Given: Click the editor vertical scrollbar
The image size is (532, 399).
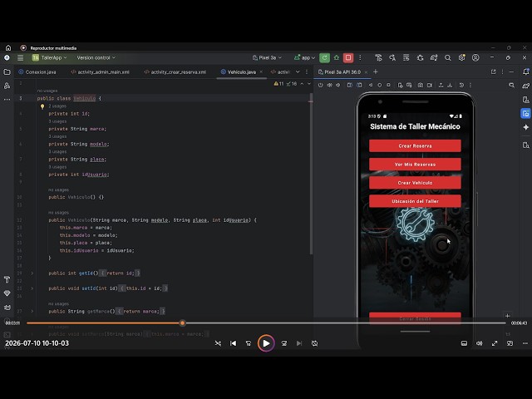Looking at the screenshot, I should coord(311,175).
